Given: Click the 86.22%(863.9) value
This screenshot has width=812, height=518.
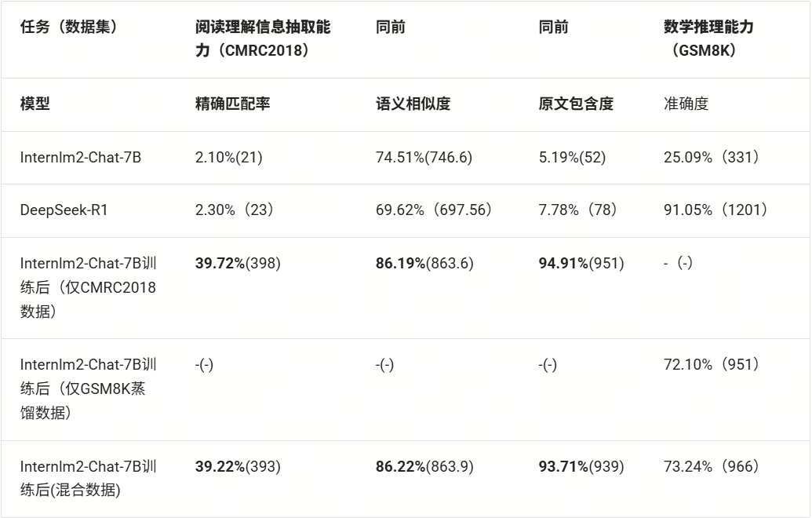Looking at the screenshot, I should (x=424, y=466).
